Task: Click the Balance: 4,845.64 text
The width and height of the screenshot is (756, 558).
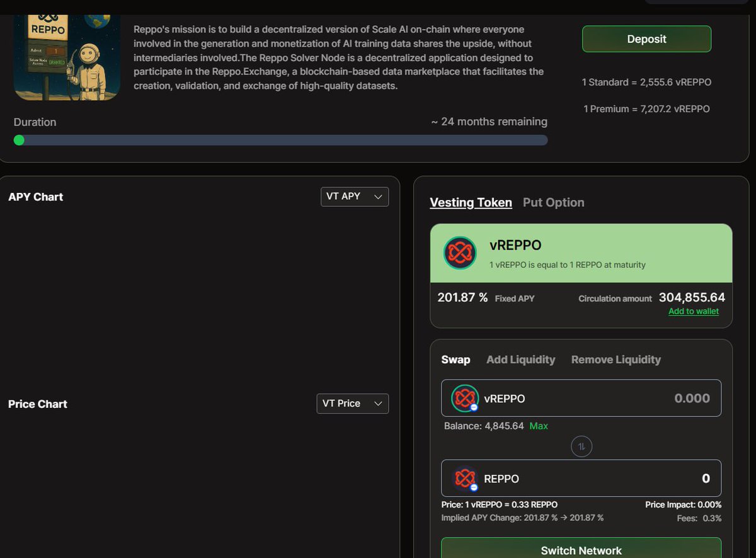Action: 484,426
